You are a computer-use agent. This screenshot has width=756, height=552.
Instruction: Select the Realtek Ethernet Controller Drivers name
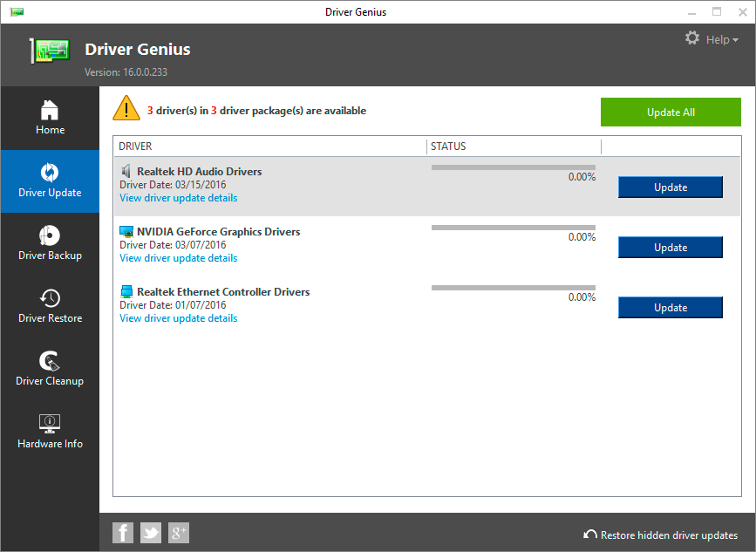tap(223, 291)
